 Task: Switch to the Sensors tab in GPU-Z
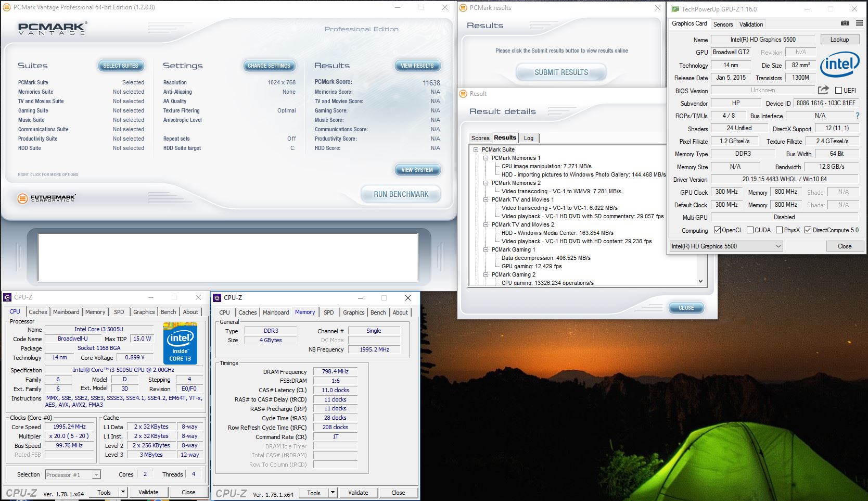(723, 24)
